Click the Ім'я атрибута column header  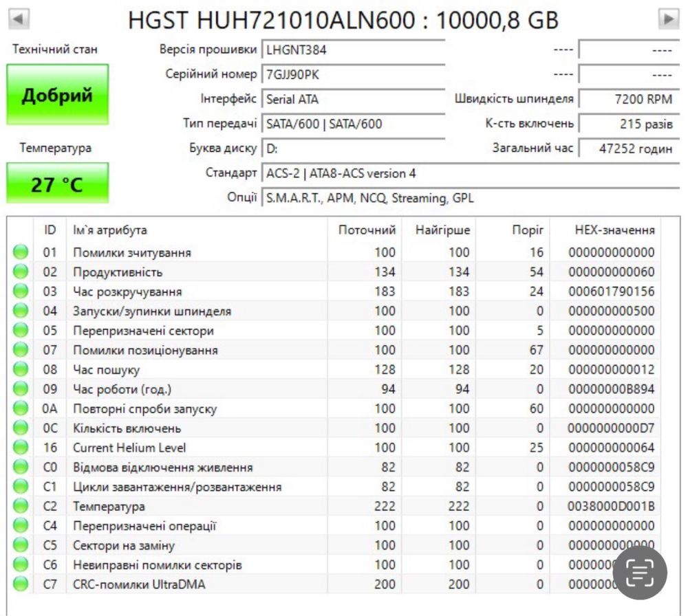click(109, 230)
